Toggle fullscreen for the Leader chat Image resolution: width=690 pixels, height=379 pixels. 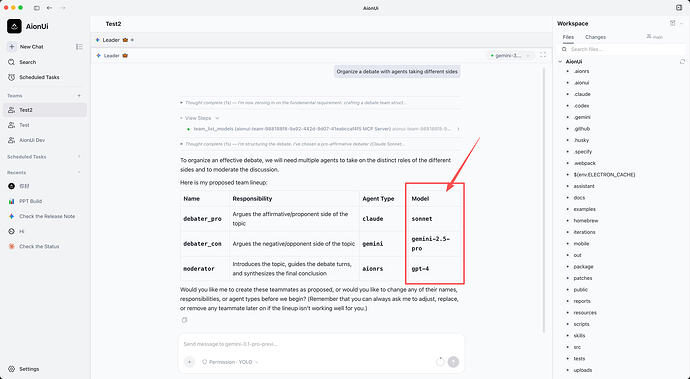(x=543, y=55)
